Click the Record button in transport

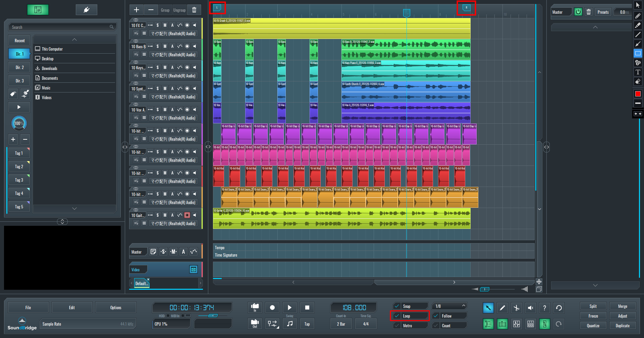272,308
